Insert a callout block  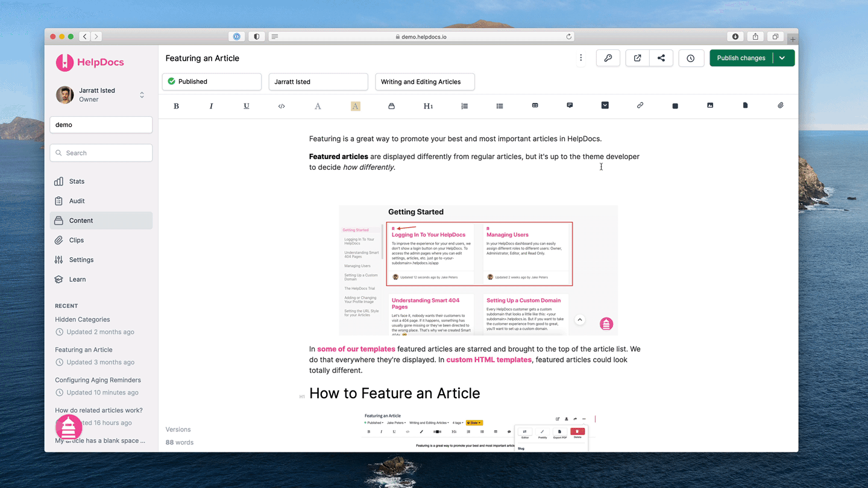pyautogui.click(x=570, y=105)
